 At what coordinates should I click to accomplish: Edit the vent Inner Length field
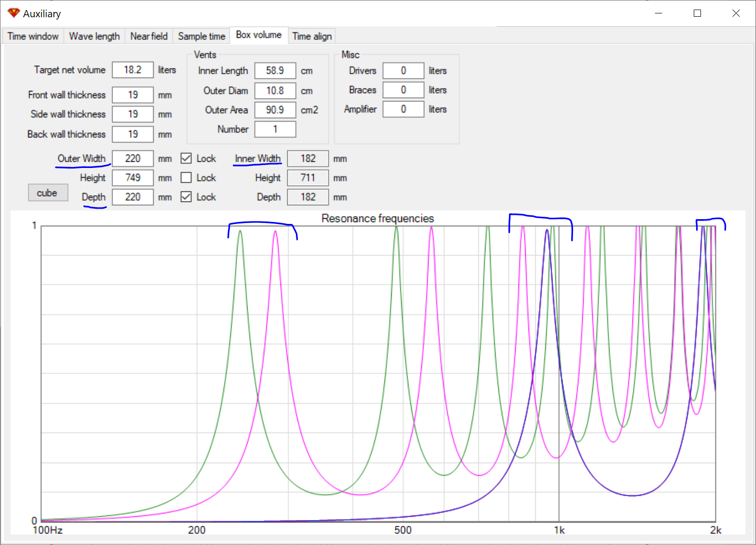pos(275,71)
